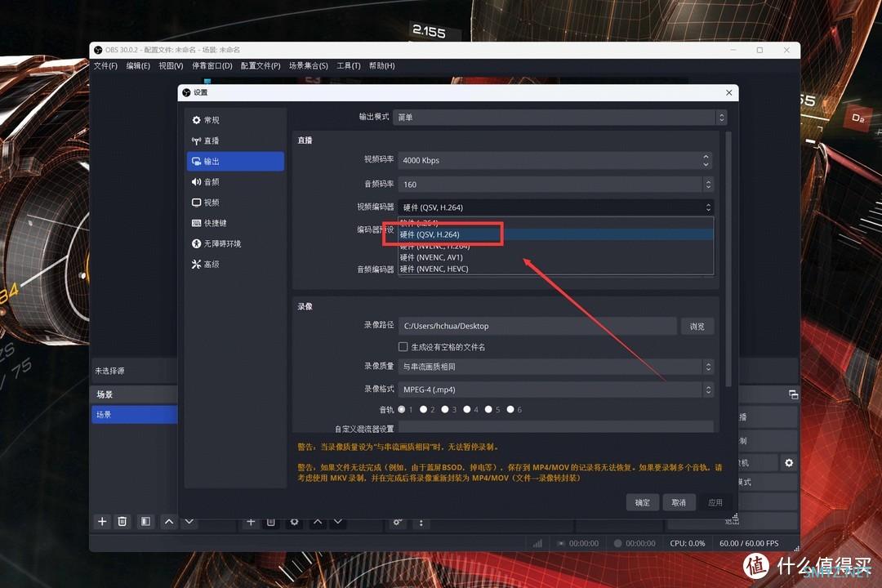Open virtual camera settings gear in Controls dock
This screenshot has height=588, width=882.
coord(789,462)
